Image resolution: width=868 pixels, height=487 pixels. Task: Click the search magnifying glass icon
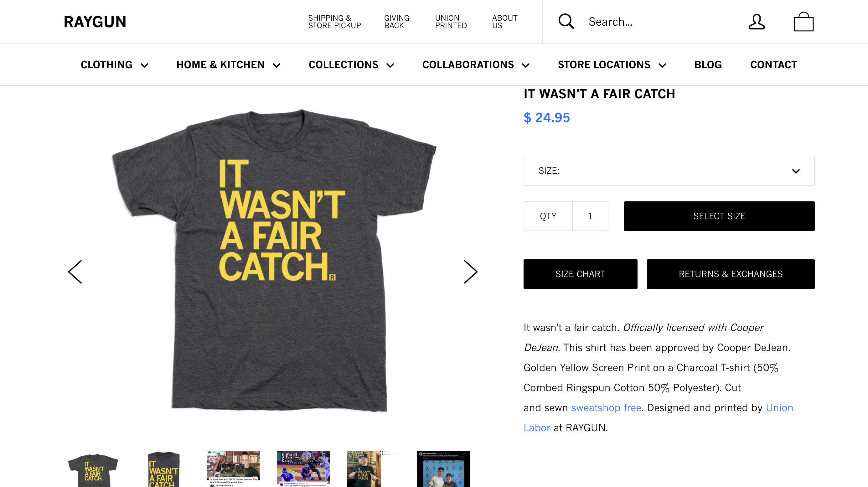click(566, 22)
